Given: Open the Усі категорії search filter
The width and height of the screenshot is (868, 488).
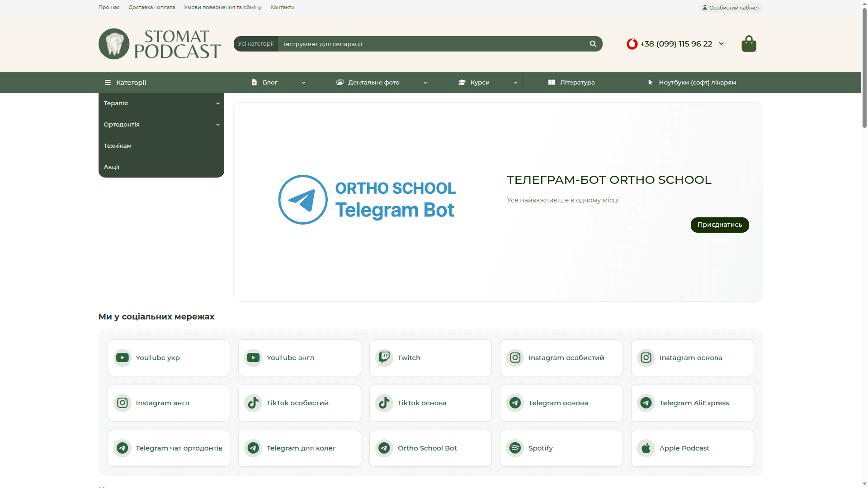Looking at the screenshot, I should coord(256,44).
